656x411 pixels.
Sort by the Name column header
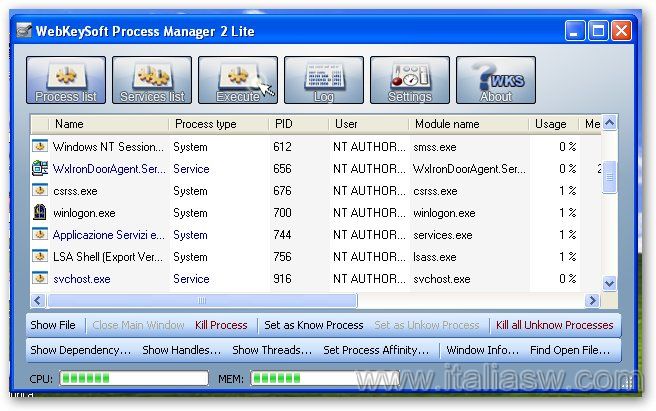[x=109, y=124]
